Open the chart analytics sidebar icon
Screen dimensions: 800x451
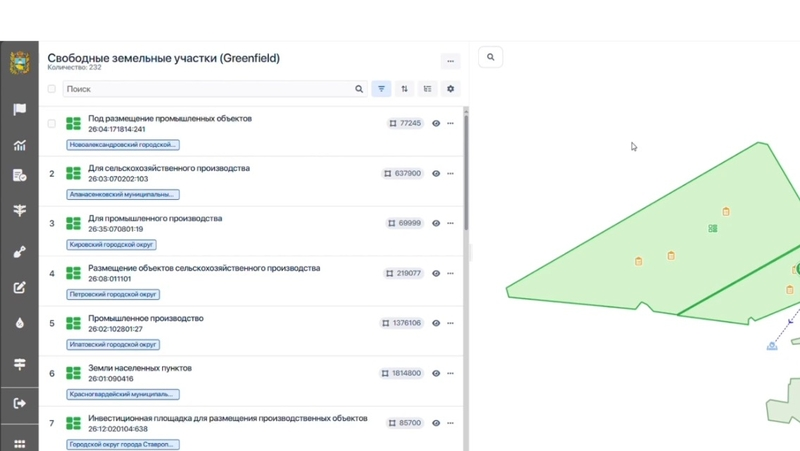click(x=19, y=145)
